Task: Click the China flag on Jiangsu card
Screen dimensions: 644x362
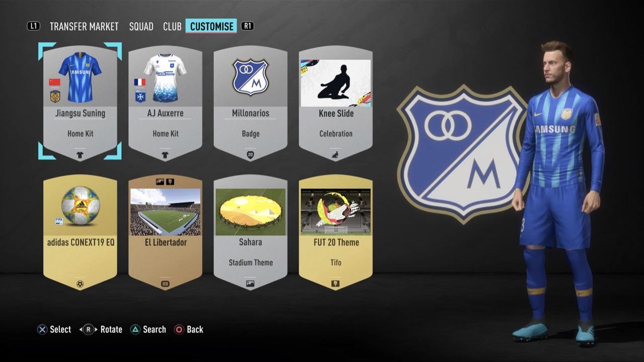Action: coord(55,82)
